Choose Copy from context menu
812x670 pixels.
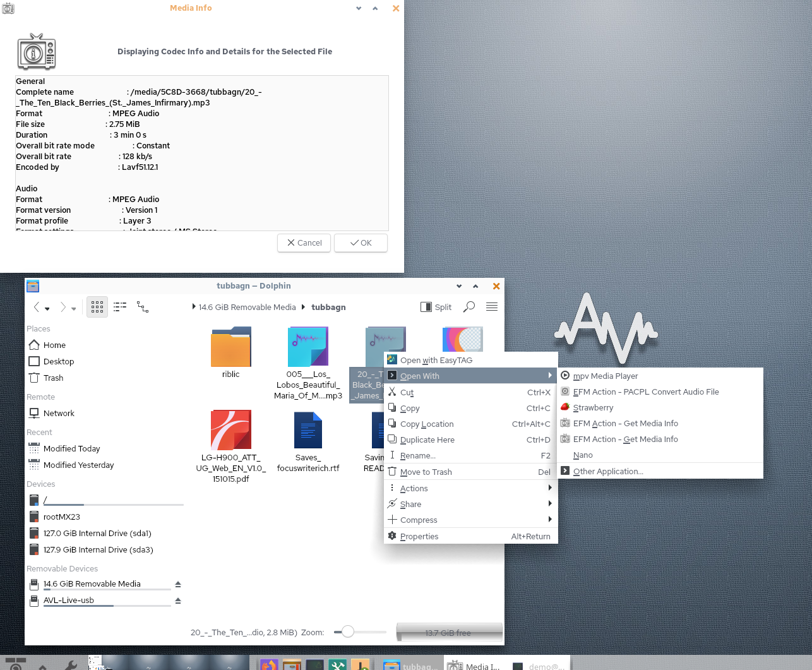coord(470,408)
